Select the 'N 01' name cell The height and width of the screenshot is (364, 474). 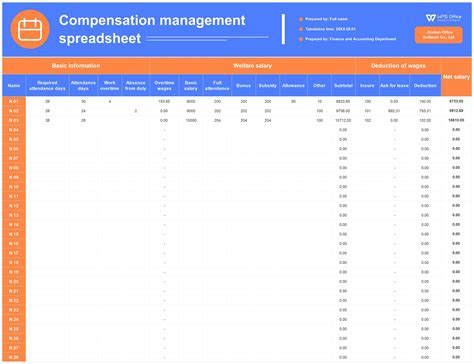pyautogui.click(x=14, y=101)
